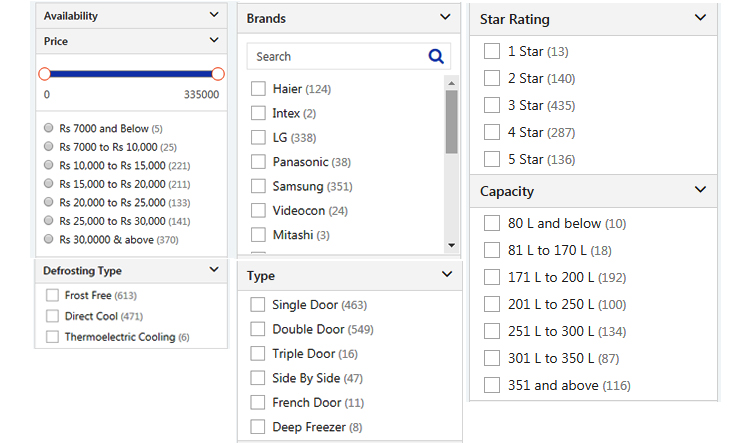The height and width of the screenshot is (443, 750).
Task: Collapse the Price filter panel
Action: click(214, 41)
